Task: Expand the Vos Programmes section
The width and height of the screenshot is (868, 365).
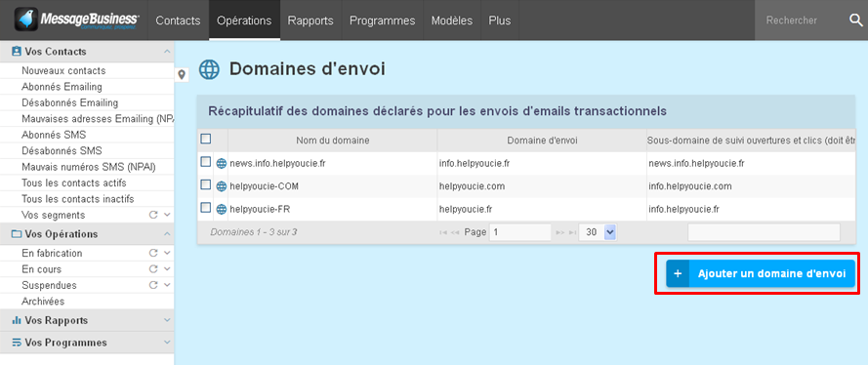Action: coord(167,343)
